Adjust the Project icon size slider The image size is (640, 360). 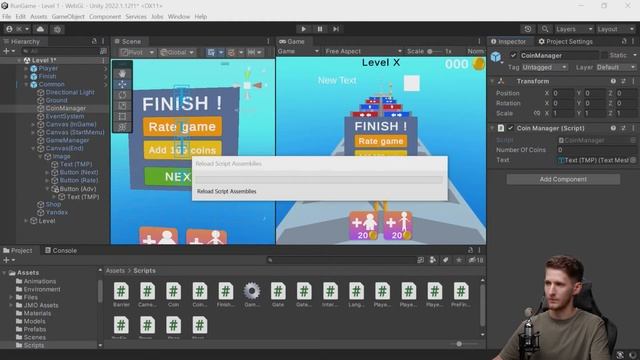tap(464, 344)
